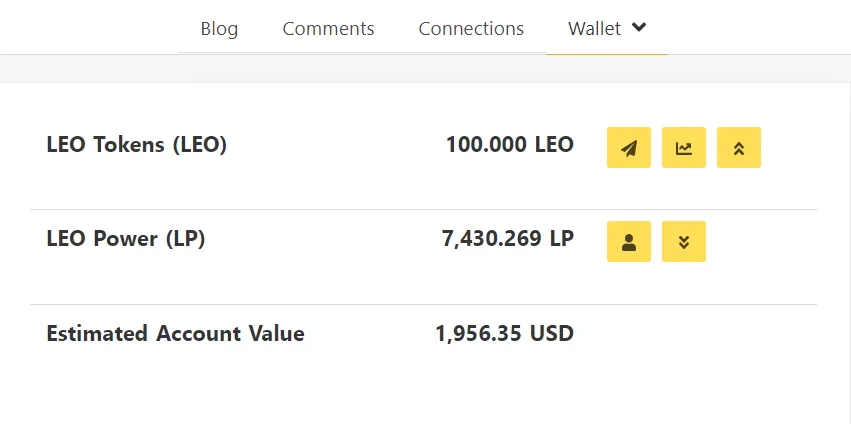
Task: Click the Estimated Account Value label
Action: click(175, 333)
